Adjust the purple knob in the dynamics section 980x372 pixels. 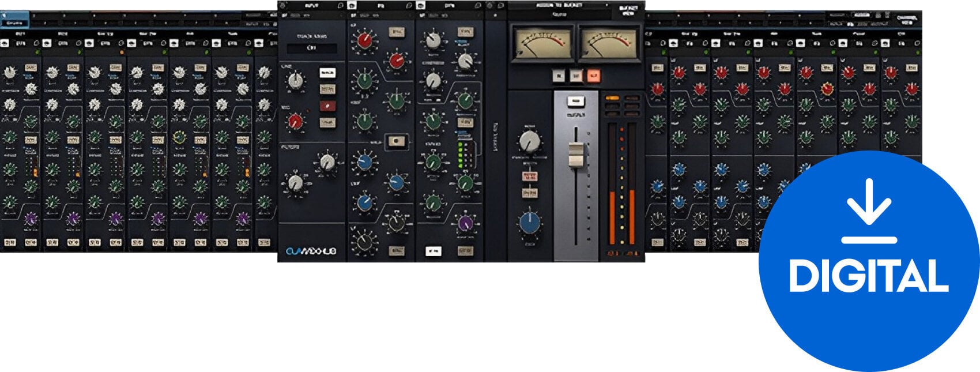coord(465,223)
